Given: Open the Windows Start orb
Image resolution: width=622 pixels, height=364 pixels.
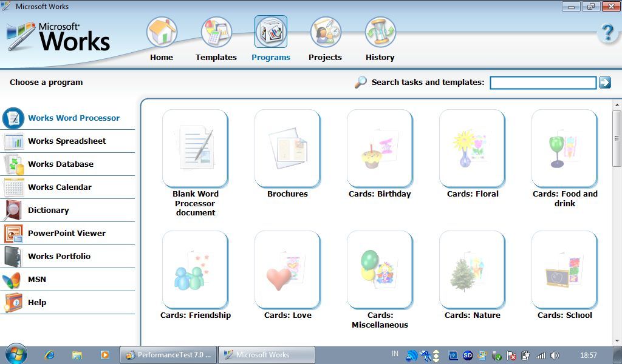Looking at the screenshot, I should coord(16,354).
